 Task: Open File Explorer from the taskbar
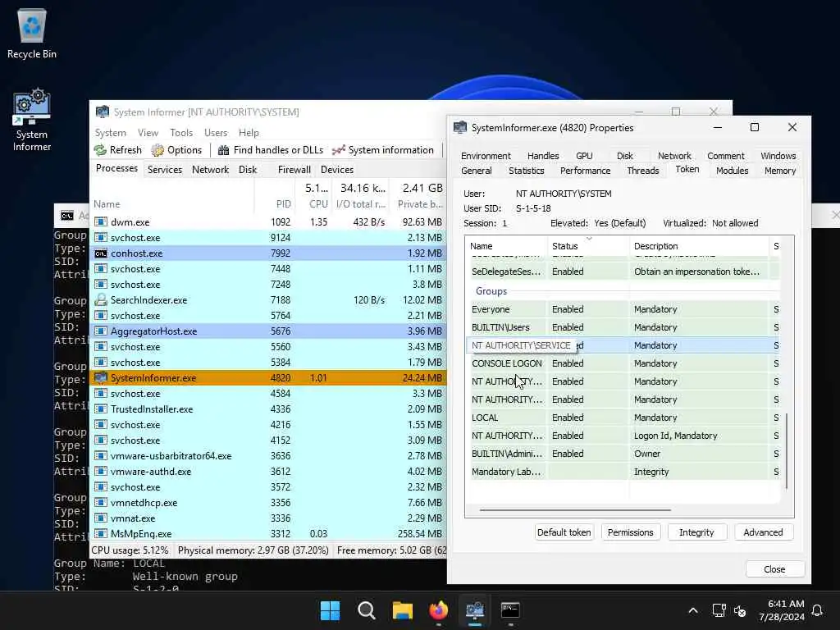(x=402, y=610)
